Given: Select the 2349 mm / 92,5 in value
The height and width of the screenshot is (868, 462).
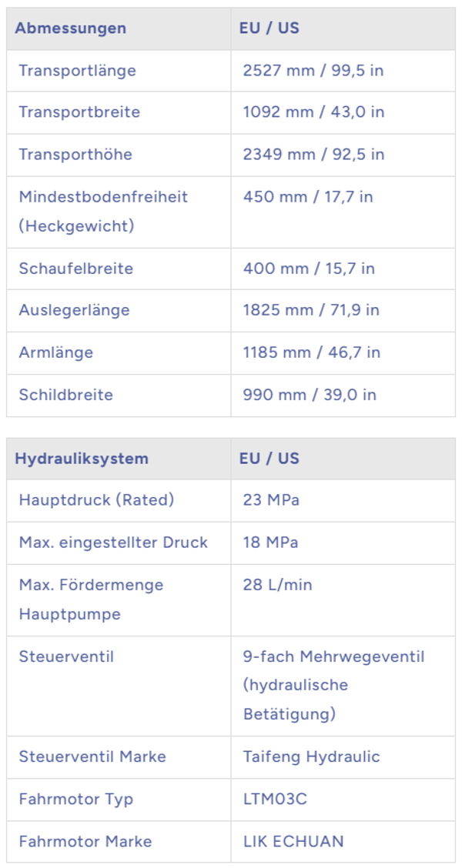Looking at the screenshot, I should 313,155.
